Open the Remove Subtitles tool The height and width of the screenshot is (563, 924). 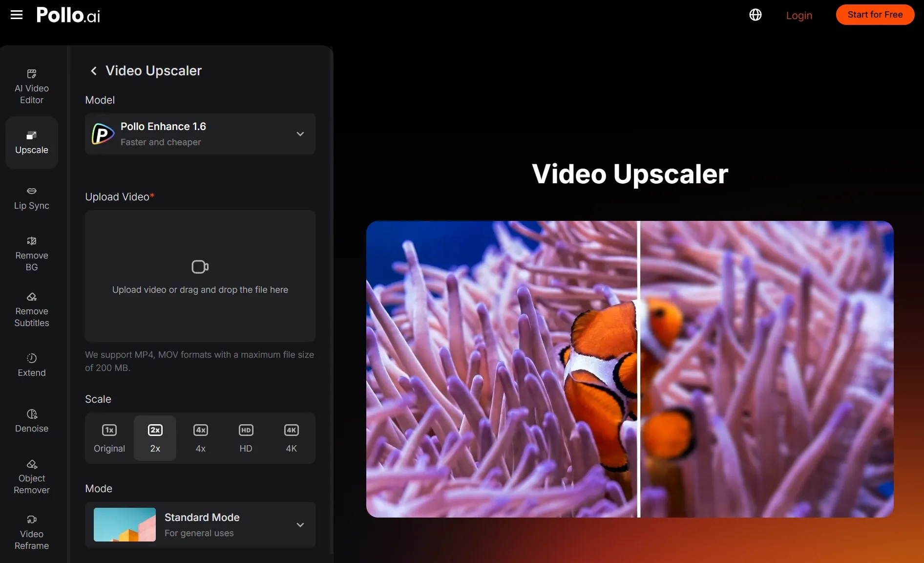pos(32,310)
